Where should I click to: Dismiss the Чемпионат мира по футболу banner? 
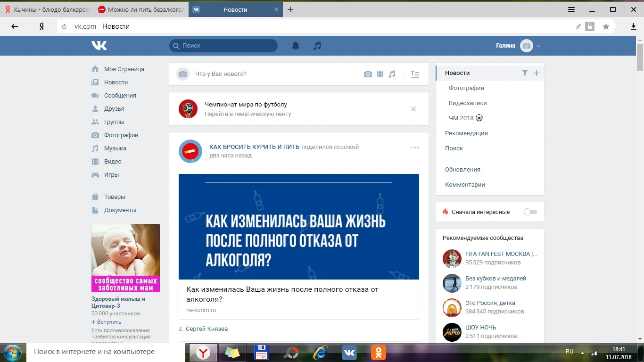[x=413, y=109]
